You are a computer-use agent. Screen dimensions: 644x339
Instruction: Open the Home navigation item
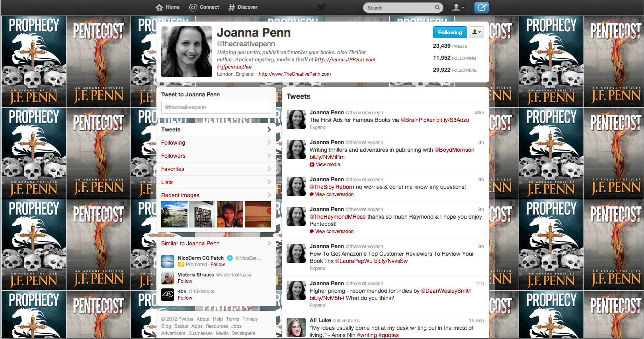tap(168, 7)
